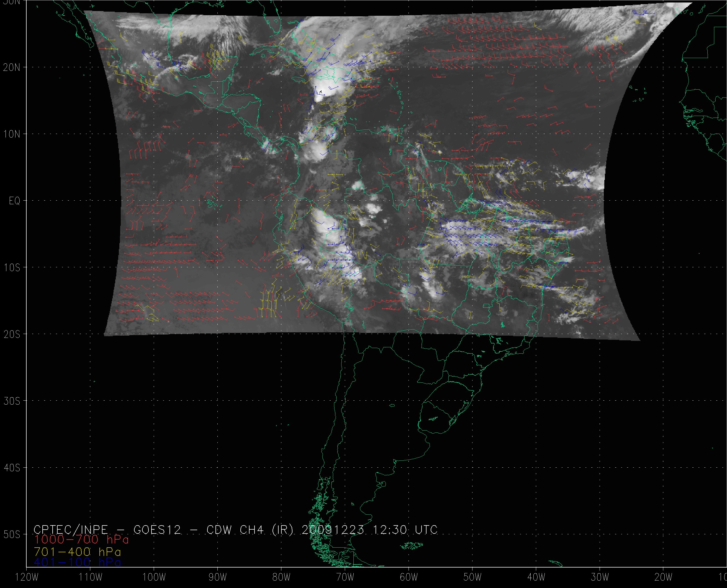
Task: Click the 20N latitude axis label
Action: [12, 68]
